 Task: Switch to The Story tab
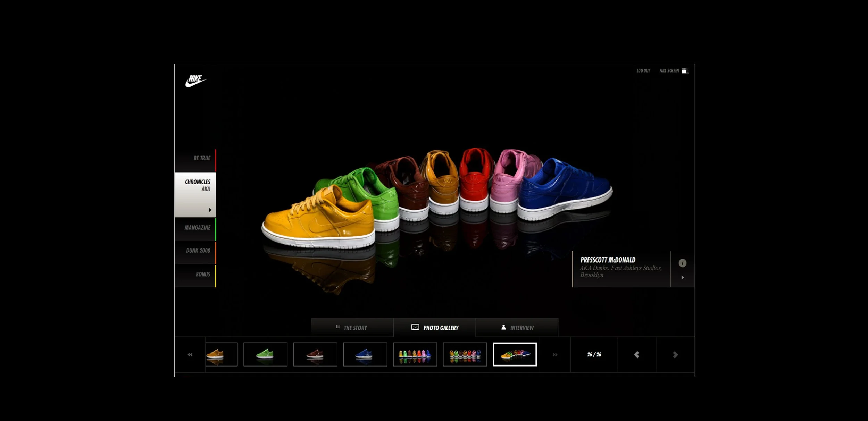(352, 328)
